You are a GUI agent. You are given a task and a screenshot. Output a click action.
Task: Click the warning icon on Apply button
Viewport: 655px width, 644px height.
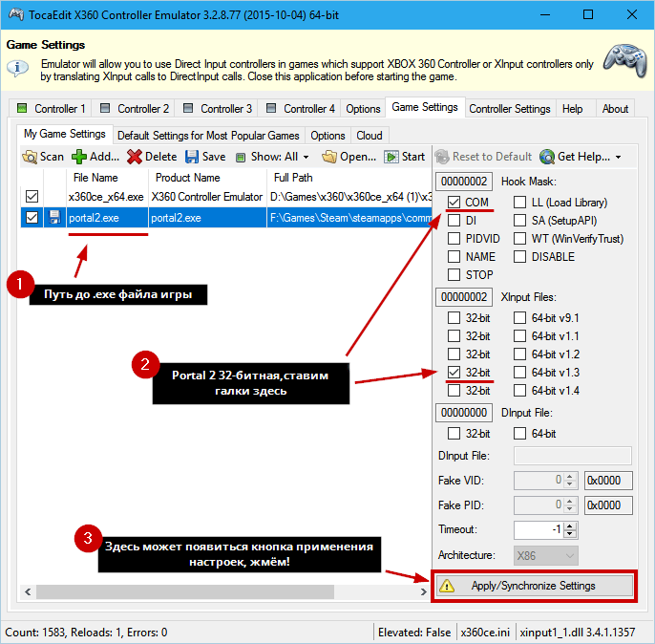click(447, 586)
